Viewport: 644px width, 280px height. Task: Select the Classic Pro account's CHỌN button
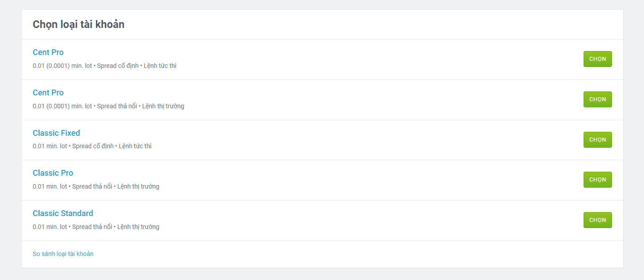[597, 180]
